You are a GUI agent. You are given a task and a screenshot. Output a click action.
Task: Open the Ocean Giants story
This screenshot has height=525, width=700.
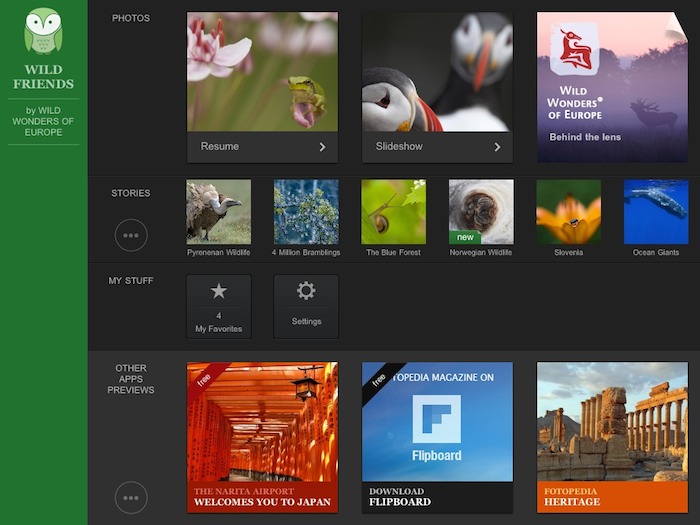pos(656,212)
